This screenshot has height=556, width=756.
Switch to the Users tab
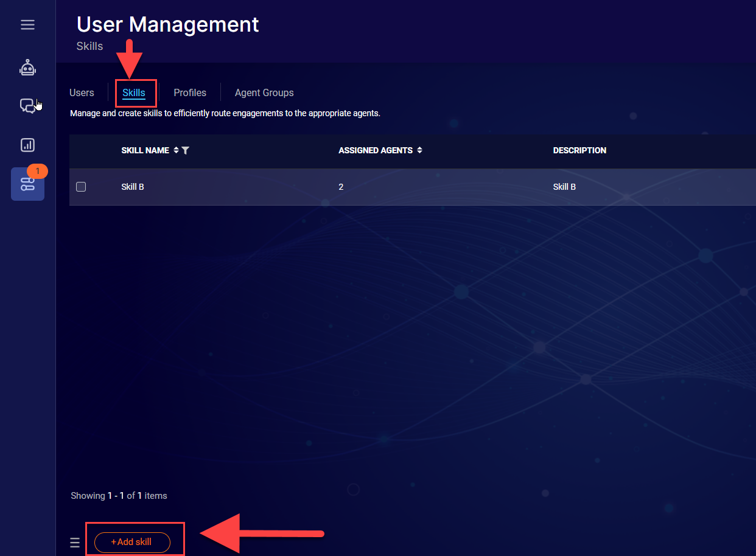click(82, 93)
